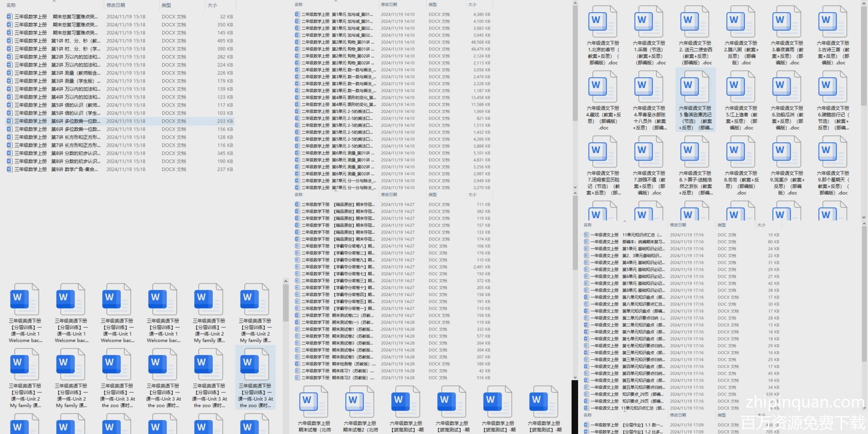Select highlighted Unit 3 At the zoo icon

[254, 365]
